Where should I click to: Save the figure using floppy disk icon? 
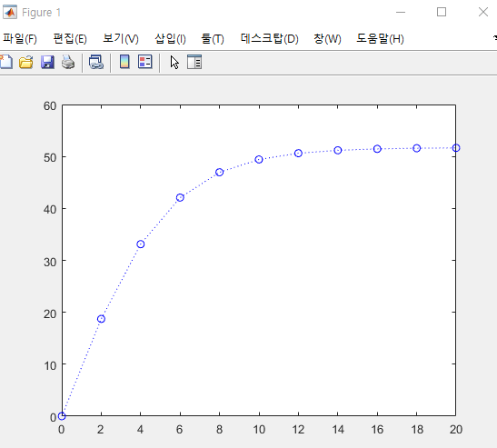point(47,62)
